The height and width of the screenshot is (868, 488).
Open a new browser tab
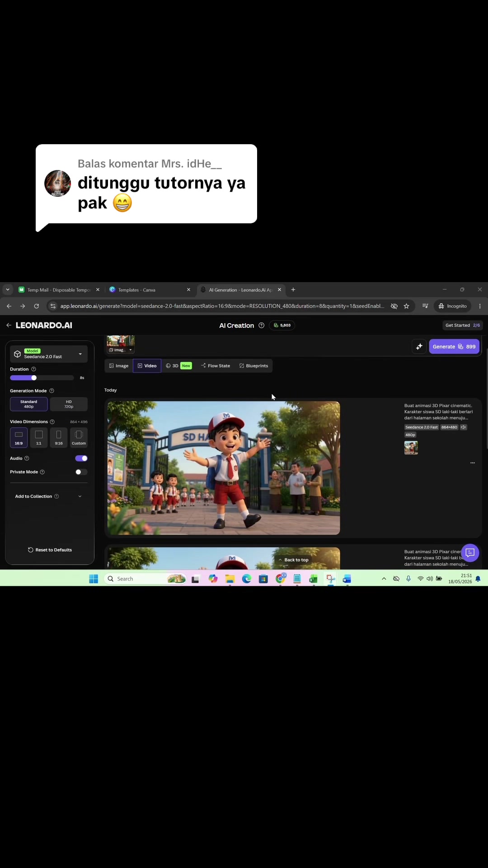point(293,290)
